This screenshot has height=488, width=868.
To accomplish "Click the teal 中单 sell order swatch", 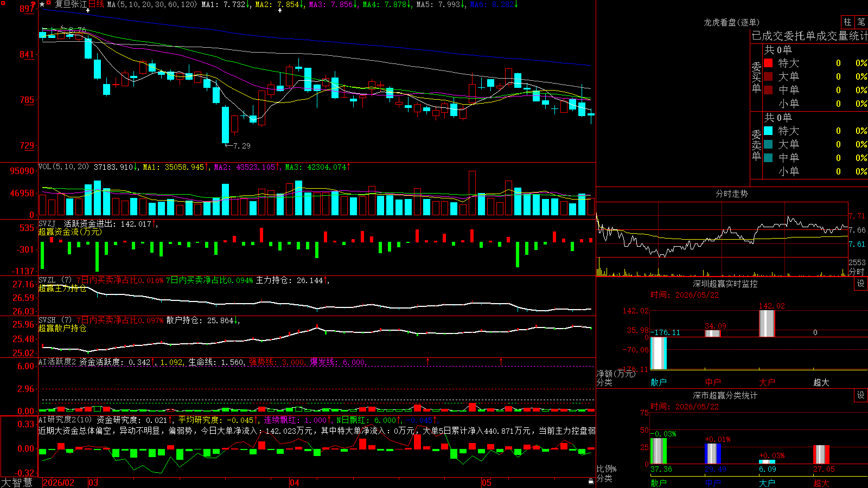I will (x=768, y=158).
